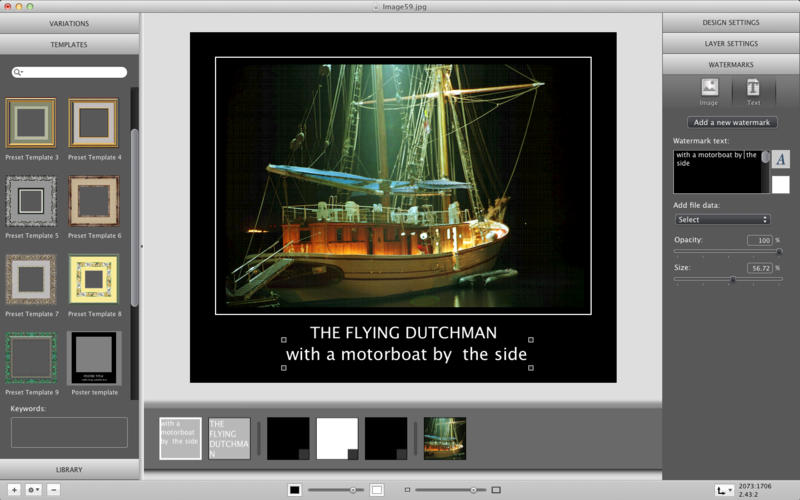Click the white watermark color swatch
Screen dimensions: 800x500
tap(781, 184)
